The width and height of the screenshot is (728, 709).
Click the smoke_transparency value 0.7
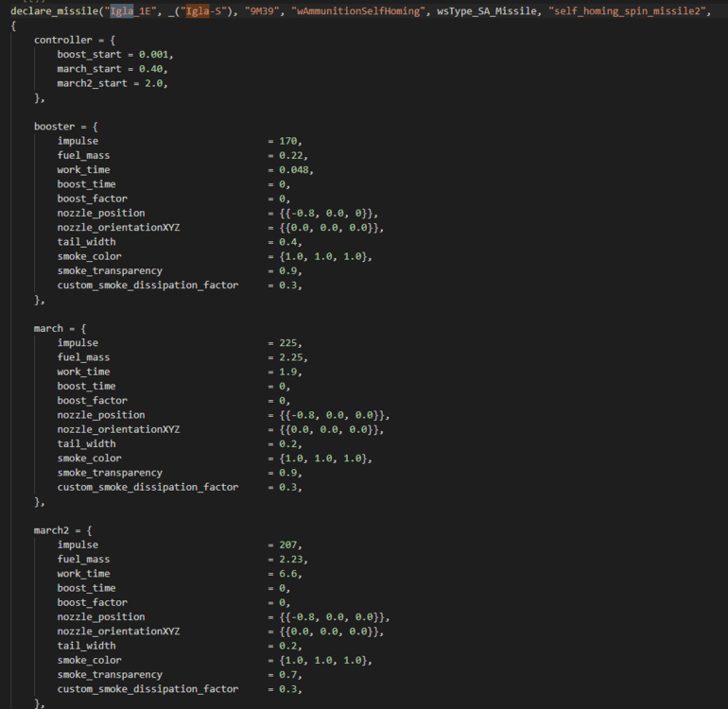click(x=287, y=674)
